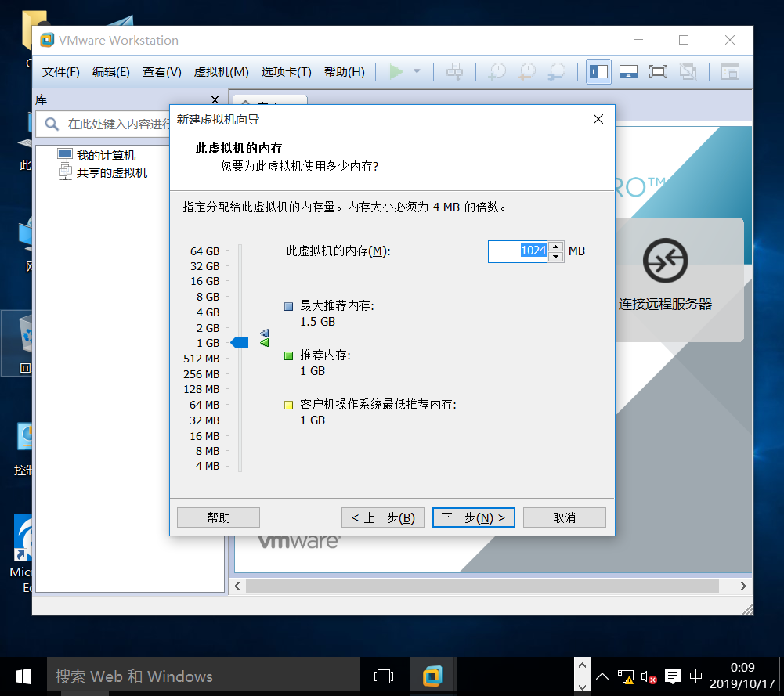
Task: Open the 虚拟机(M) menu
Action: [x=221, y=72]
